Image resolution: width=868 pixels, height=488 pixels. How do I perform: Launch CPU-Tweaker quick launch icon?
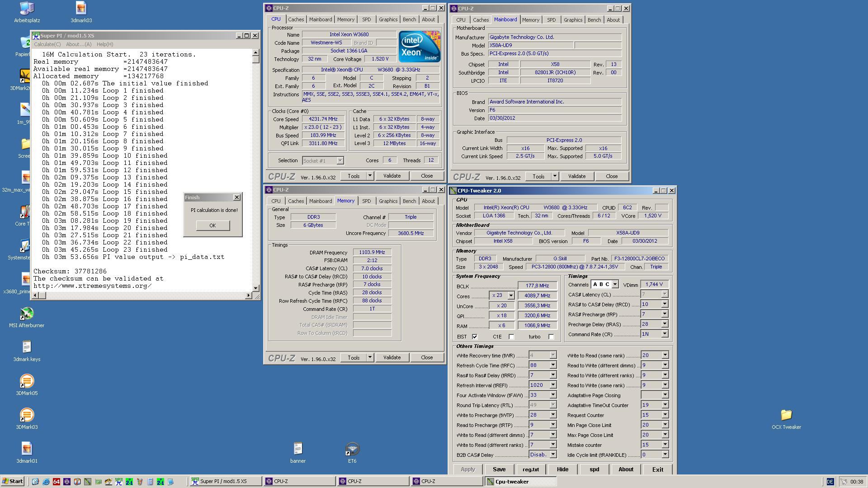click(x=88, y=482)
